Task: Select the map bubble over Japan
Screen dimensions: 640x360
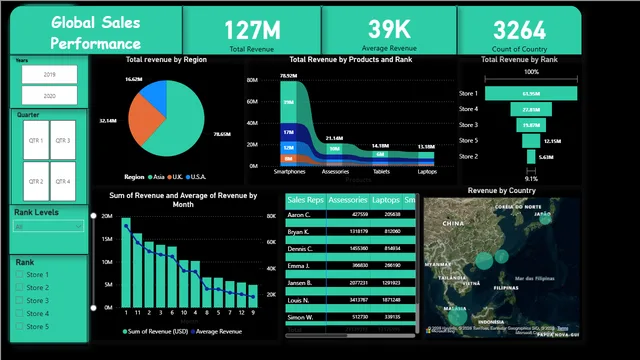Action: [x=545, y=219]
